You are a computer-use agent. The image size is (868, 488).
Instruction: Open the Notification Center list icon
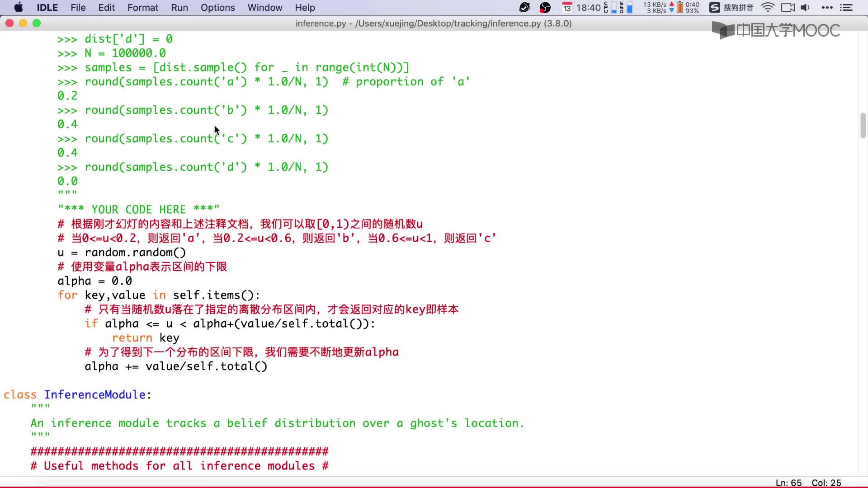[x=846, y=8]
